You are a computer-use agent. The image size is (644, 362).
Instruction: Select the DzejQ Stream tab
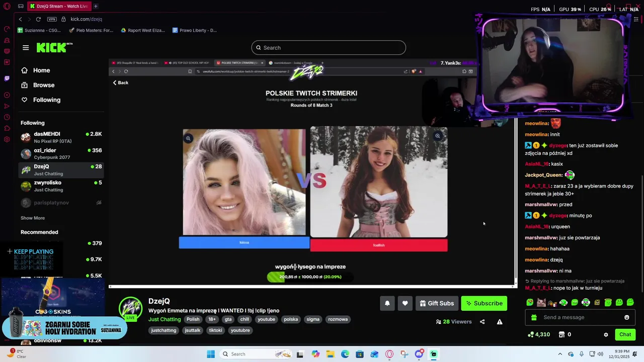click(x=58, y=6)
